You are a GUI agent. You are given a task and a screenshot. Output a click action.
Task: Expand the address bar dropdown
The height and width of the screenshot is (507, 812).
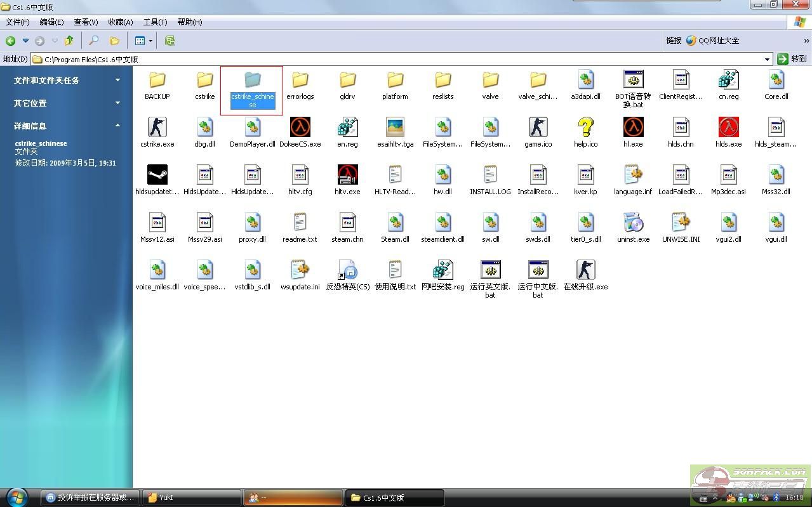point(767,59)
